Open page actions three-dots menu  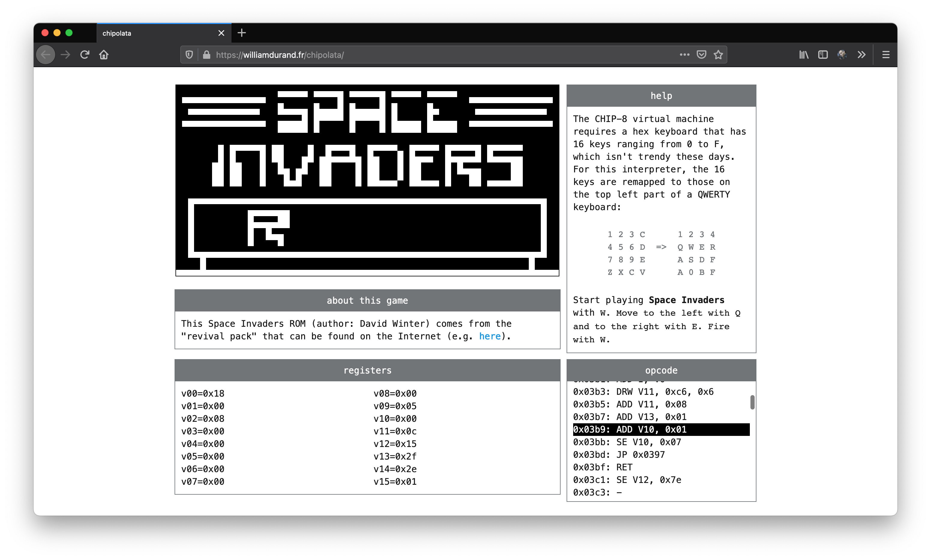684,55
